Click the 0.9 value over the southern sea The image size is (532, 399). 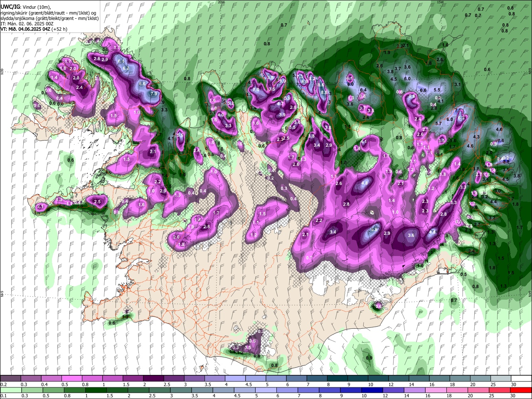point(369,358)
